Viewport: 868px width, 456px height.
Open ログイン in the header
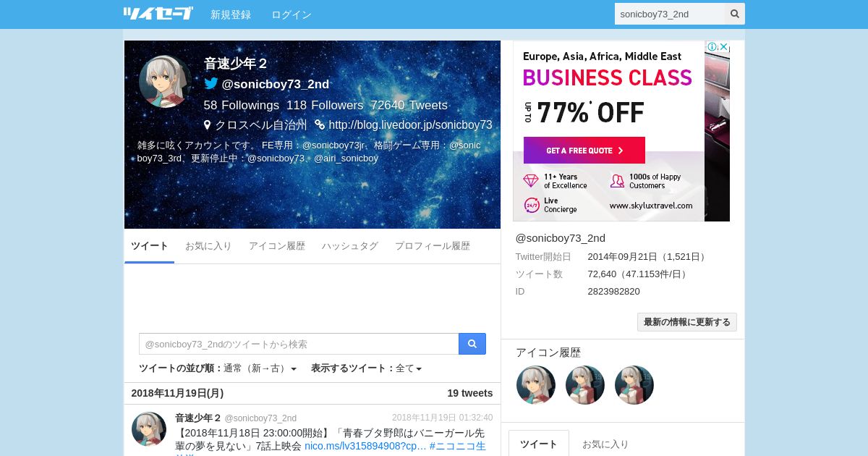coord(292,14)
